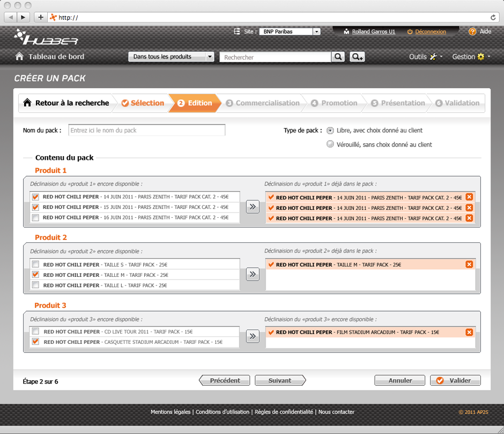Click the Annuler button

pos(400,380)
